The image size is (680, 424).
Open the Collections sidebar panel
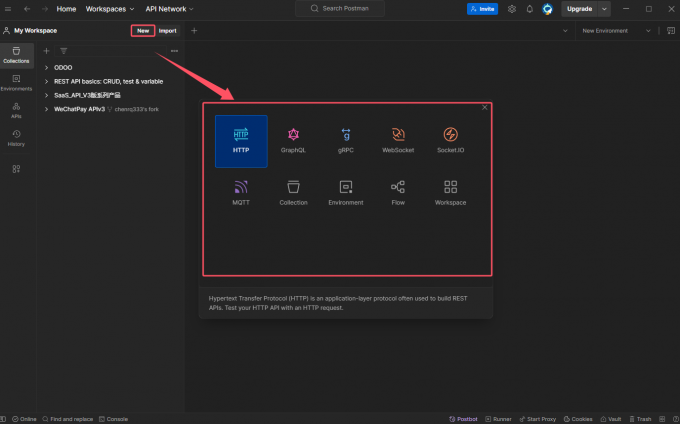click(16, 55)
